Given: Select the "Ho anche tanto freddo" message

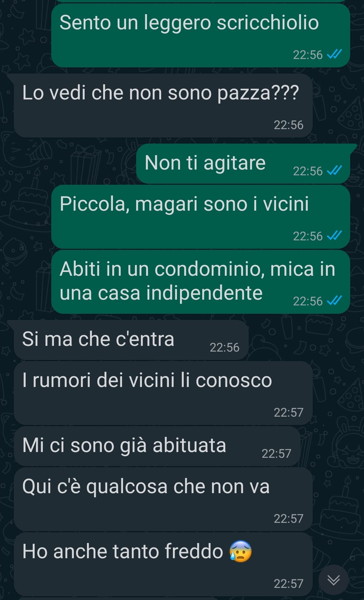Looking at the screenshot, I should (163, 564).
